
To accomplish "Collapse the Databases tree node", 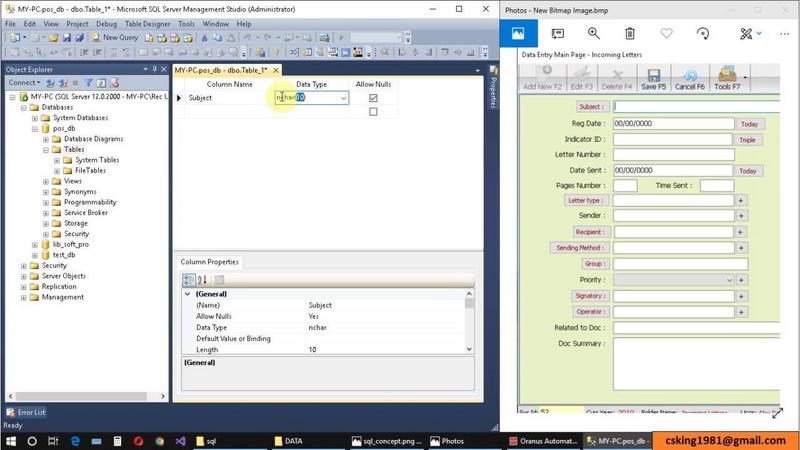I will (x=23, y=108).
